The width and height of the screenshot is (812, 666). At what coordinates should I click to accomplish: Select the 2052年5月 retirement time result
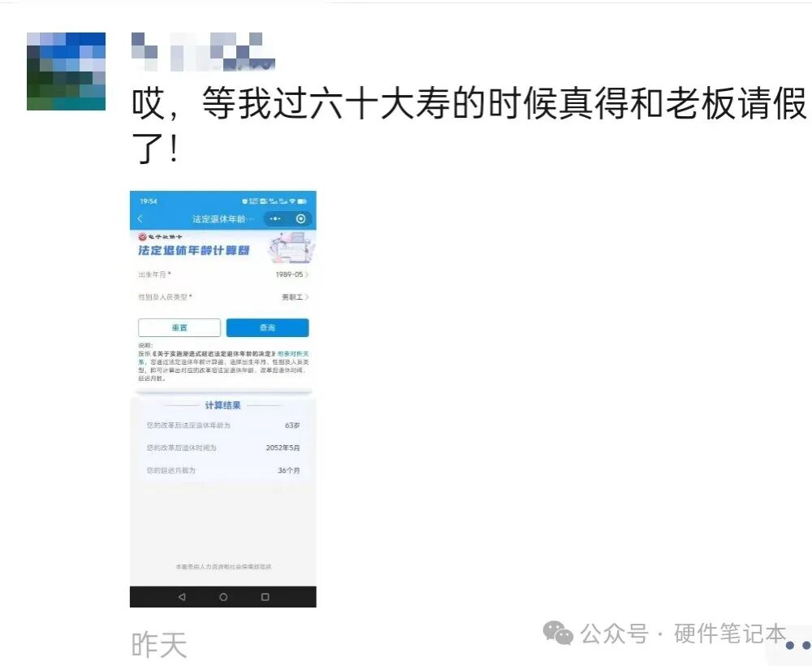[283, 448]
